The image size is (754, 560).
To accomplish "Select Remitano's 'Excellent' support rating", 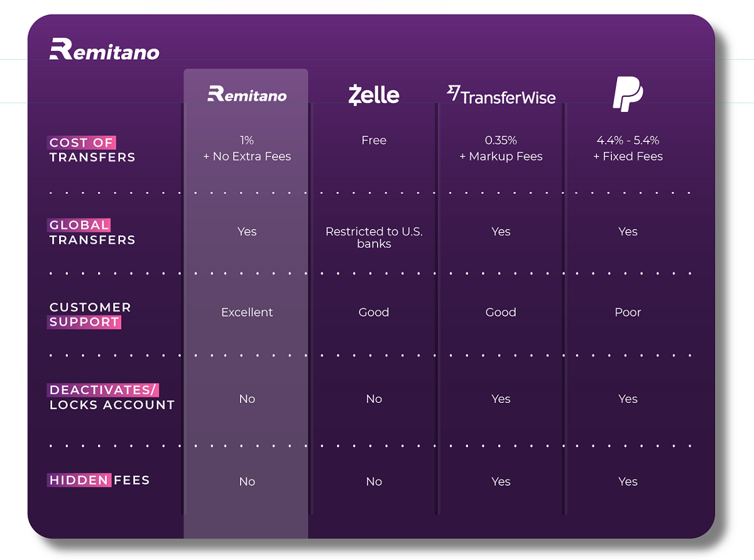I will (x=247, y=312).
